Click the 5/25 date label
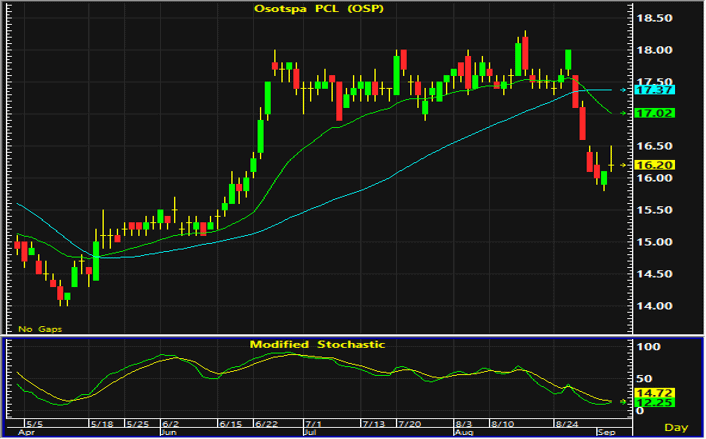 point(137,424)
